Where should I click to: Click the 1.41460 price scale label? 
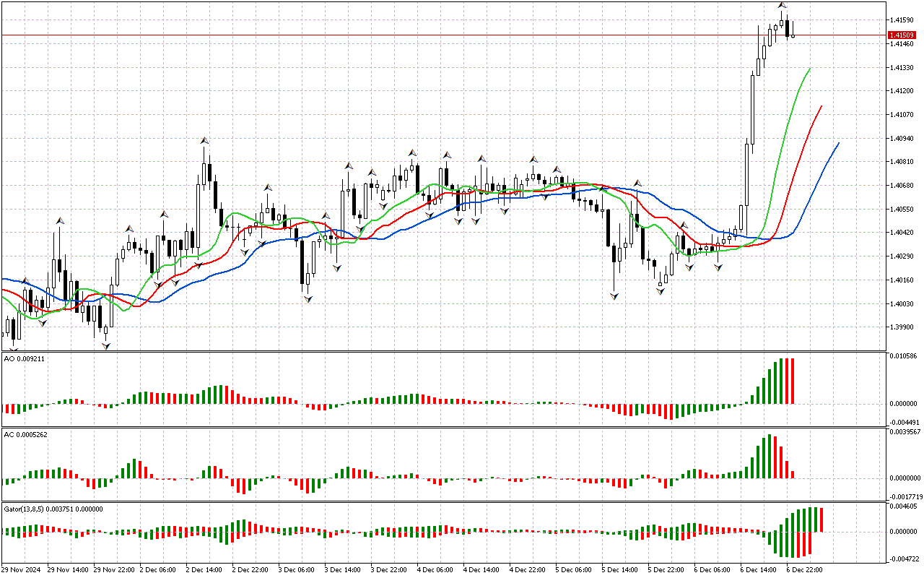click(901, 44)
